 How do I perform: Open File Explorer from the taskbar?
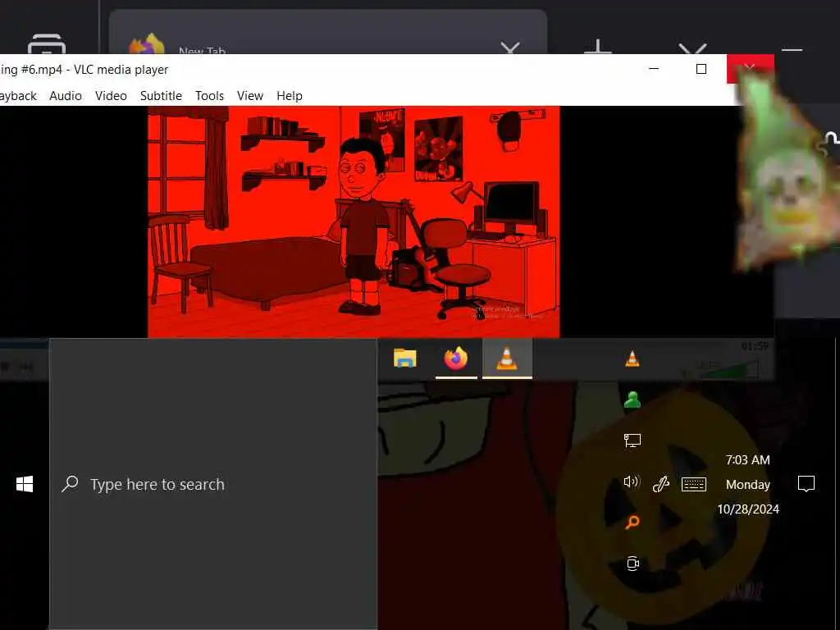tap(405, 358)
